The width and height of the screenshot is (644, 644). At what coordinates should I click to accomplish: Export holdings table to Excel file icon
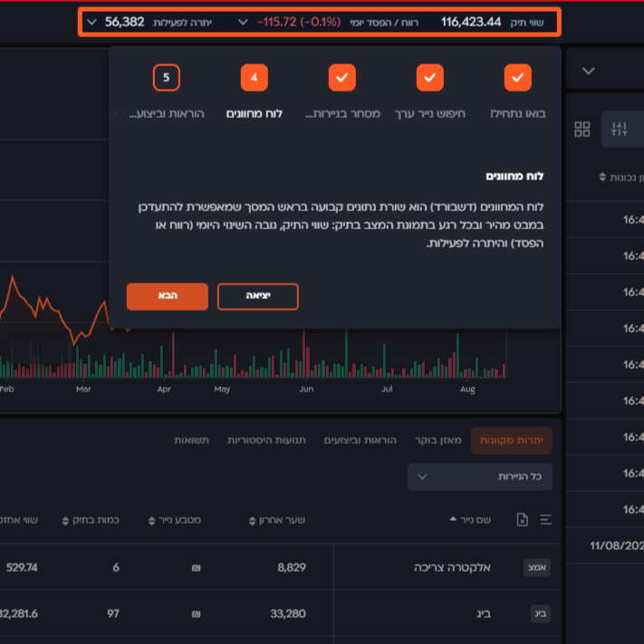[x=522, y=520]
